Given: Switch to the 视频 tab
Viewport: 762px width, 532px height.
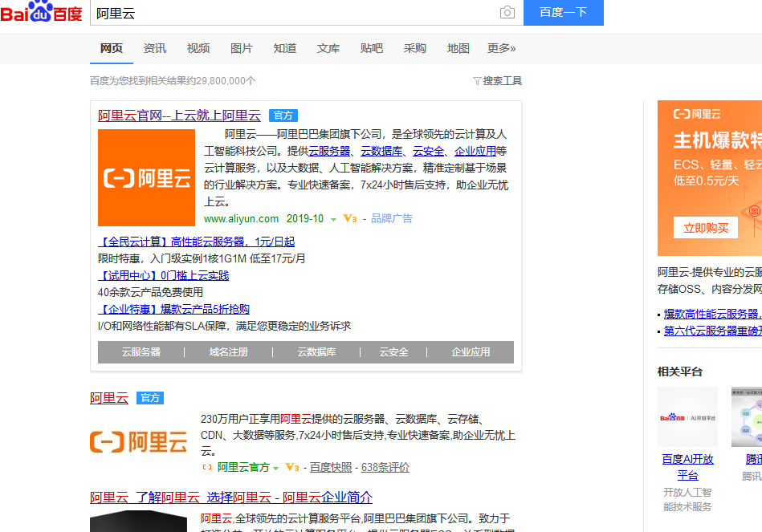Looking at the screenshot, I should [x=198, y=48].
